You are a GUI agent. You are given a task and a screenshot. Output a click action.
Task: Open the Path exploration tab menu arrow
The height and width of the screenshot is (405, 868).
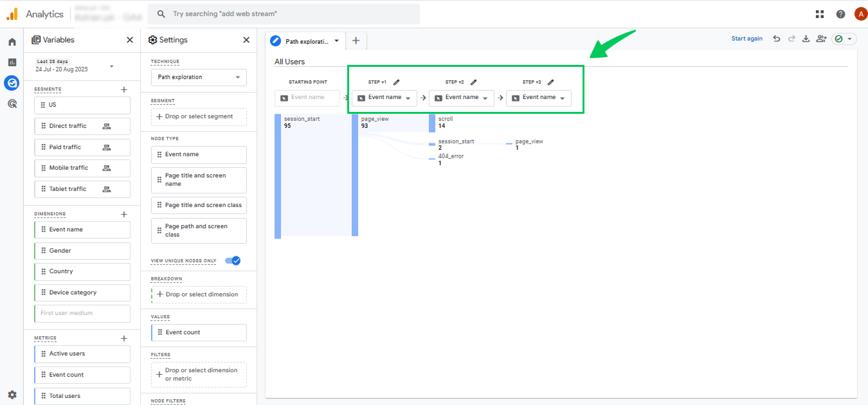[336, 41]
